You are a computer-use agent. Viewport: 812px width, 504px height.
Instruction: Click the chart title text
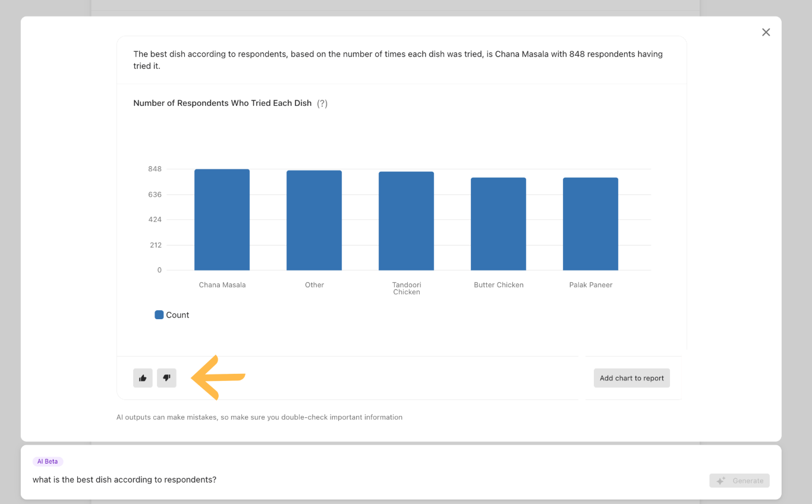click(x=222, y=103)
